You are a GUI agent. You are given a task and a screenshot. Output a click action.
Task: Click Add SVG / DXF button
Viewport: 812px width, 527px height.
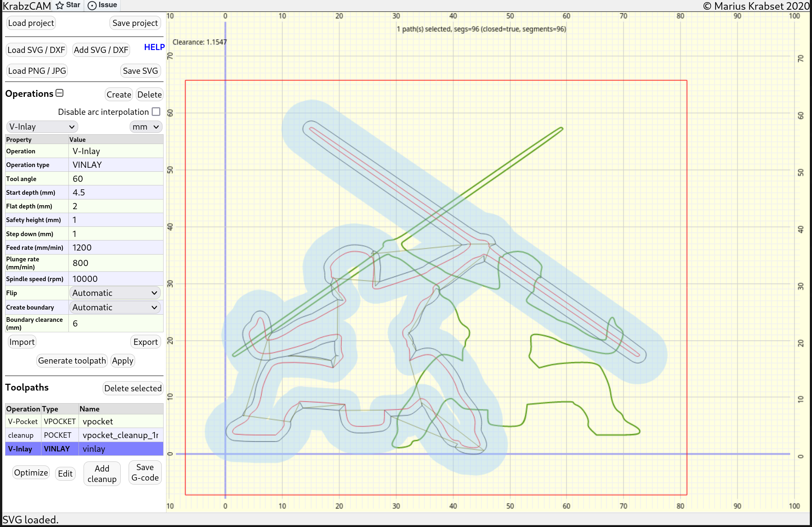click(101, 50)
